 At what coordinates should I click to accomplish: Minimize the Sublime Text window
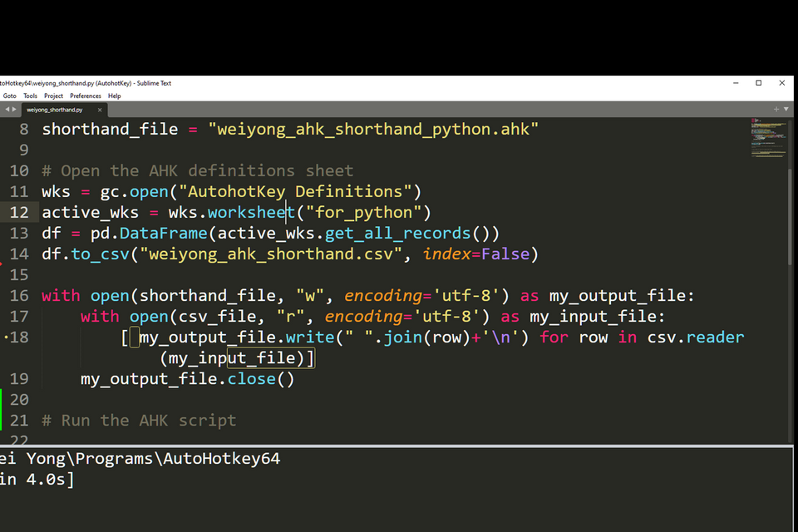[736, 83]
